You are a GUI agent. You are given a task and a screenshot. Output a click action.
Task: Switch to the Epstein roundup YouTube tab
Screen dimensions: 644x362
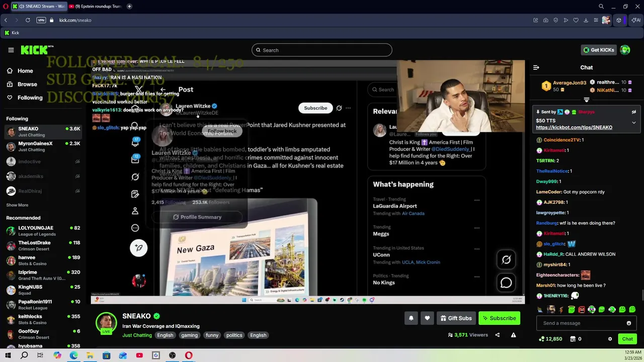(x=95, y=7)
